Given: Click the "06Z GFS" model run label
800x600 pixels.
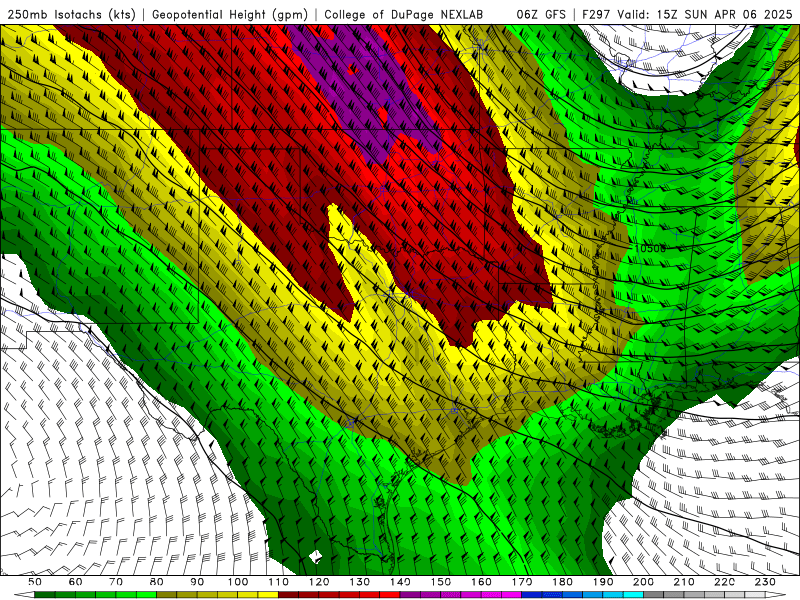Looking at the screenshot, I should pos(541,14).
